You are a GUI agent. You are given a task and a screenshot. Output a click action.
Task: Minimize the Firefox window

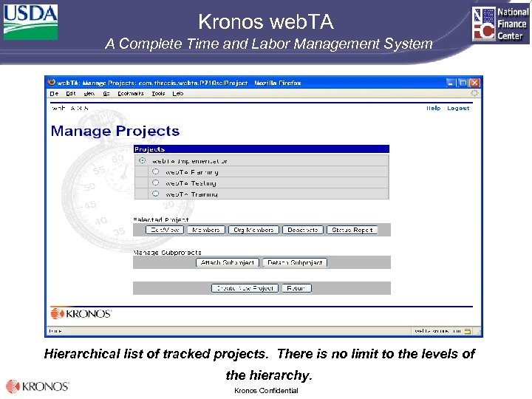[x=450, y=83]
